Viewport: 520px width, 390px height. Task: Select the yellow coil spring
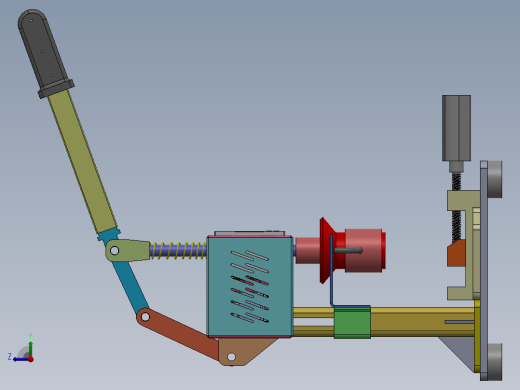178,251
